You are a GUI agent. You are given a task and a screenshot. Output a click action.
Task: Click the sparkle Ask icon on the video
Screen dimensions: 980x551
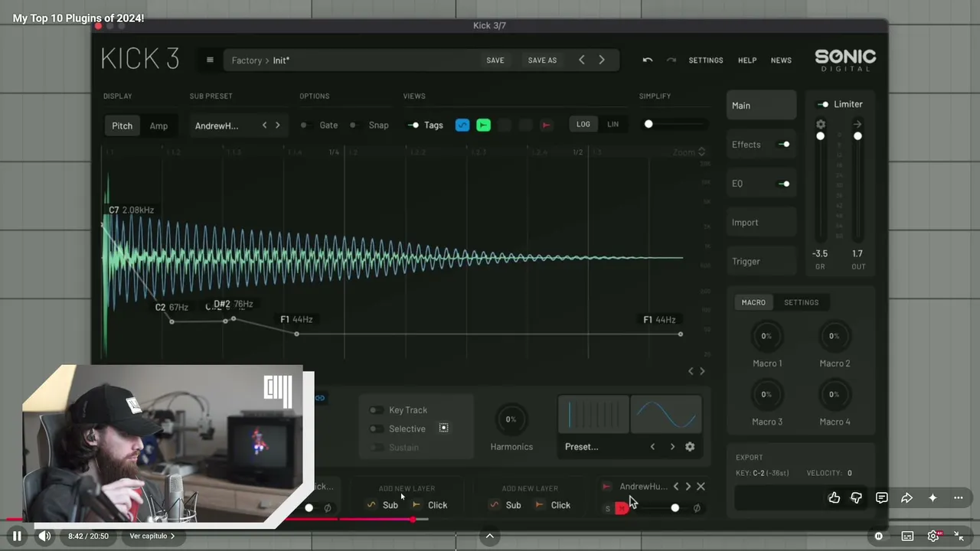tap(933, 498)
